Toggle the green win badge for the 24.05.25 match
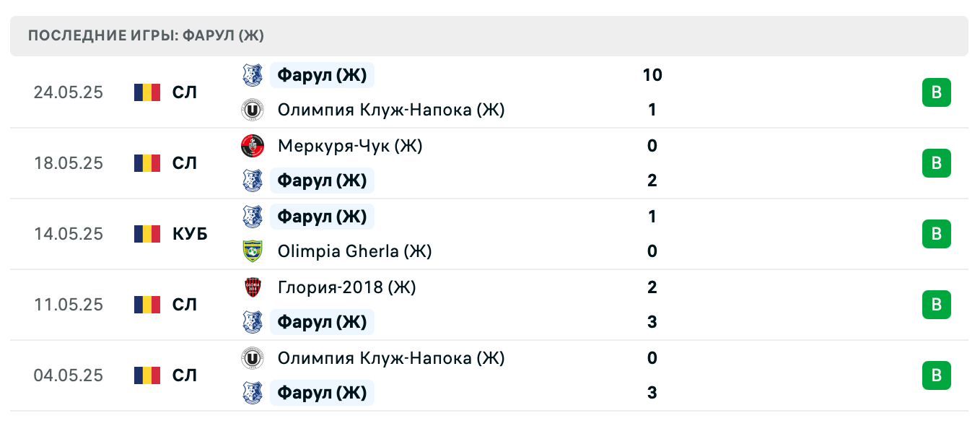 coord(936,92)
